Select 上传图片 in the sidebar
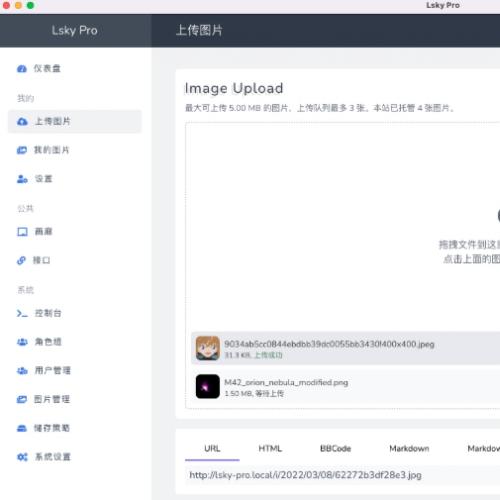Image resolution: width=500 pixels, height=500 pixels. pyautogui.click(x=75, y=121)
